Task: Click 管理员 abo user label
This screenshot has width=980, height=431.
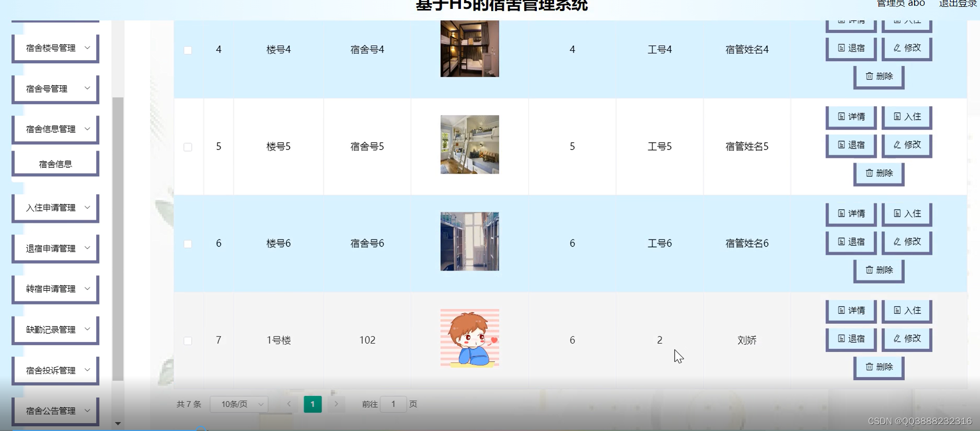Action: click(901, 3)
